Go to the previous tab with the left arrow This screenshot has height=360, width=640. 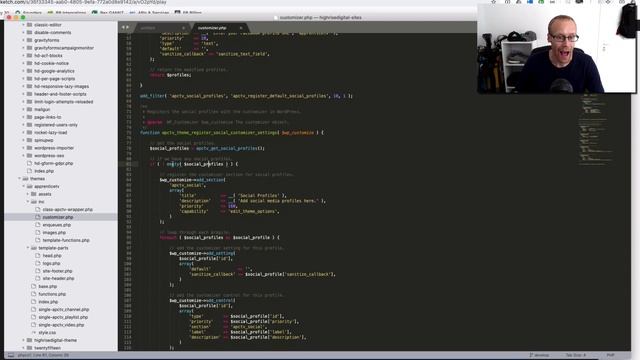[123, 27]
